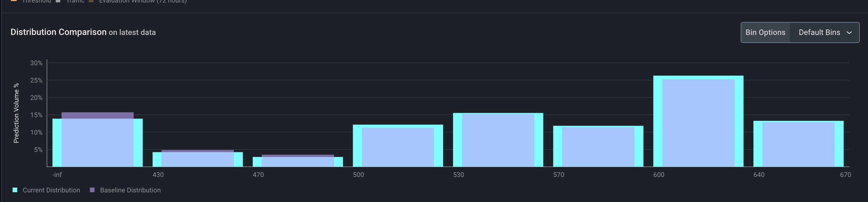The height and width of the screenshot is (202, 868).
Task: Click the 670 x-axis tick label
Action: point(845,175)
